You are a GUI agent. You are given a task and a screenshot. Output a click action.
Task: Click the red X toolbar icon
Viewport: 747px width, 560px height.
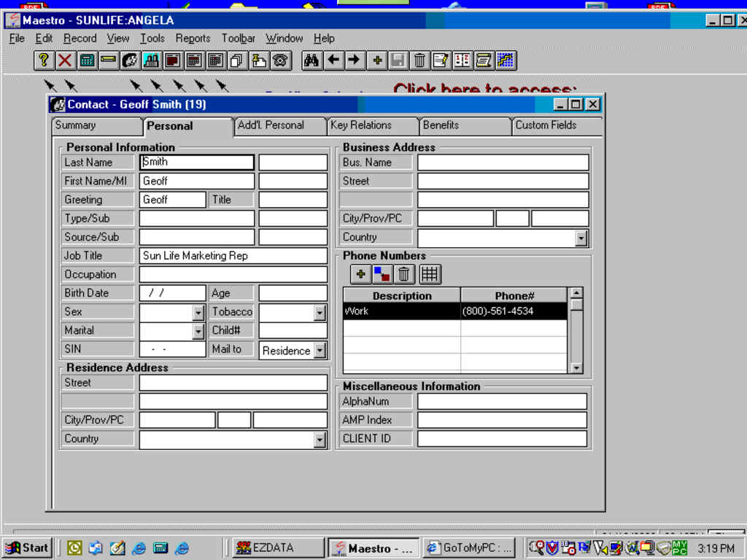point(65,61)
